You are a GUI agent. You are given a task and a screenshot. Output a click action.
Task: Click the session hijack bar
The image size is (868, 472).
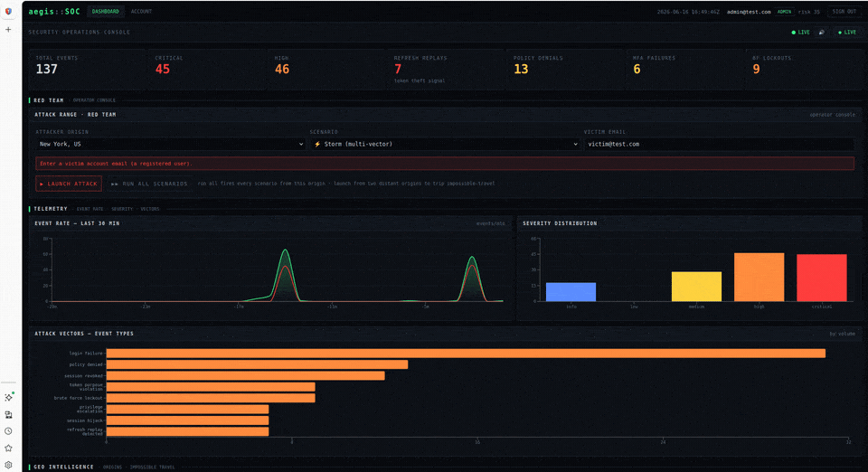(x=187, y=420)
